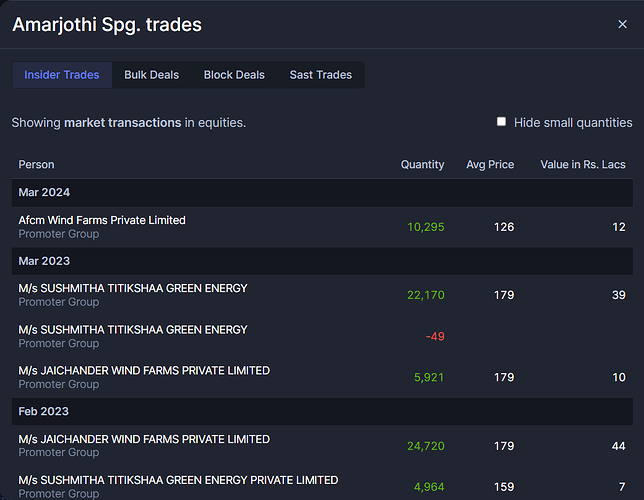Click the Value in Rs. Lacs header
644x500 pixels.
(x=582, y=164)
